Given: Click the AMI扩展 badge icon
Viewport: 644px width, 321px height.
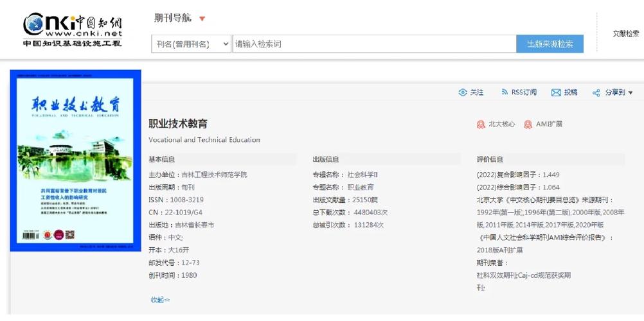Looking at the screenshot, I should click(528, 125).
